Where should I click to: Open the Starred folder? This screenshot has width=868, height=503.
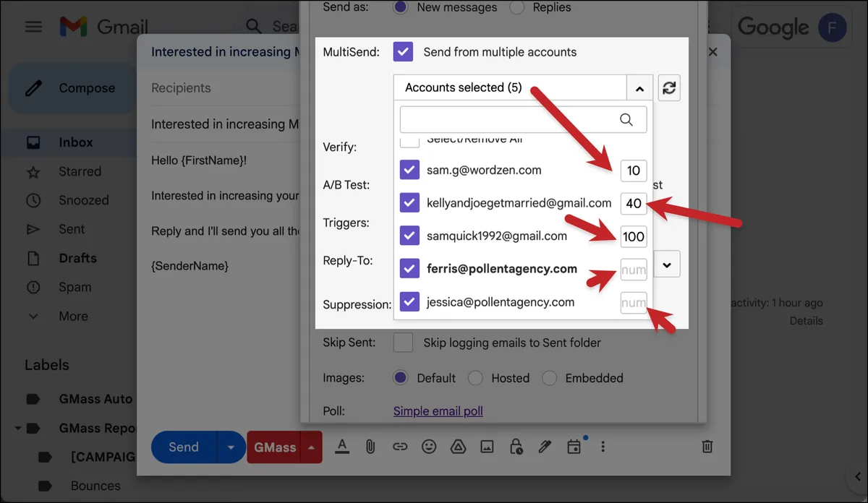pyautogui.click(x=80, y=171)
